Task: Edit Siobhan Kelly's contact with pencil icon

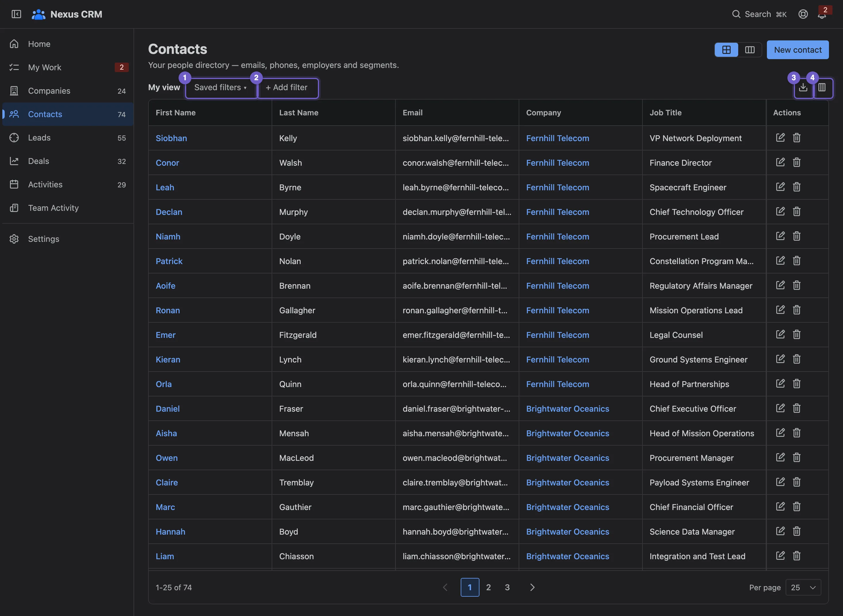Action: pyautogui.click(x=780, y=138)
